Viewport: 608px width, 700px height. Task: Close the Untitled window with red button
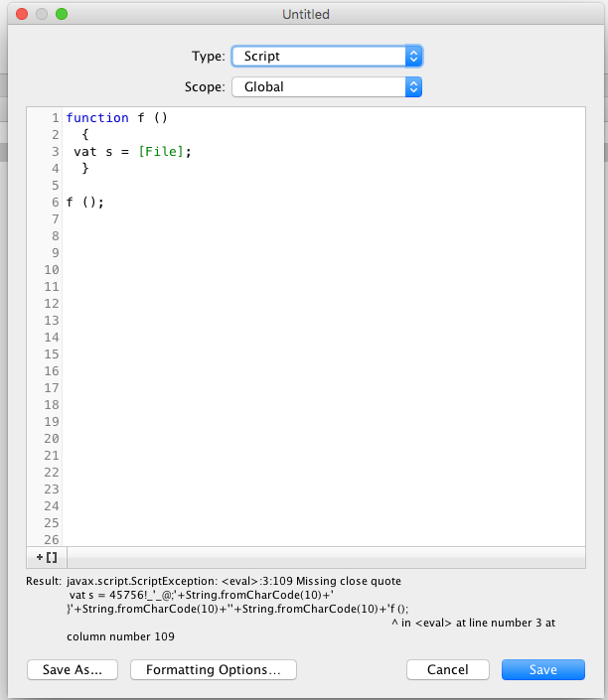(22, 14)
